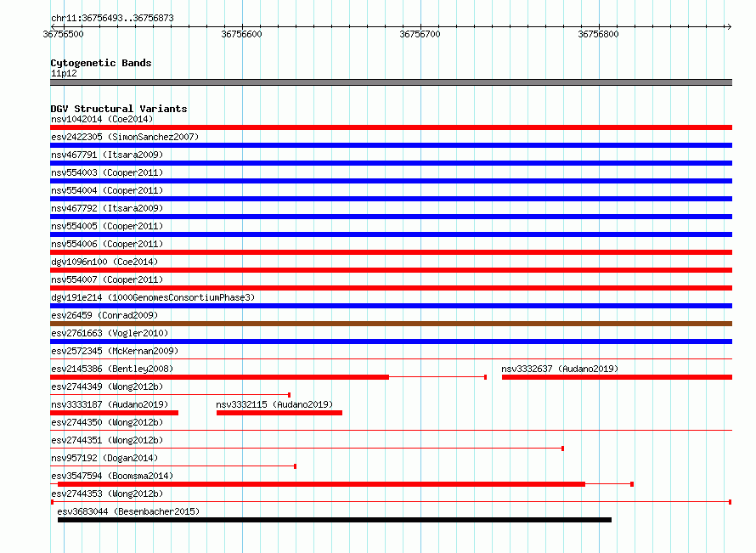Open variant dgv191e214 (1000GenomesConsortiumPhase3) label
Viewport: 756px width, 553px height.
(x=153, y=297)
